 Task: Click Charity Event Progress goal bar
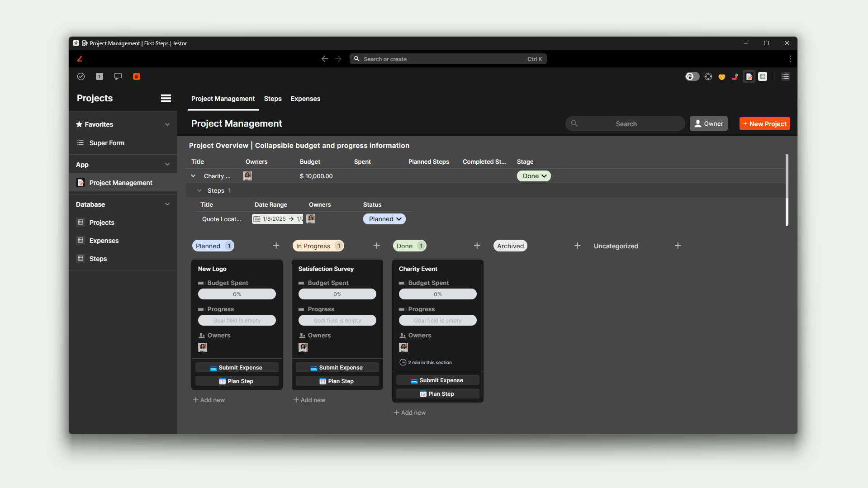pyautogui.click(x=438, y=320)
